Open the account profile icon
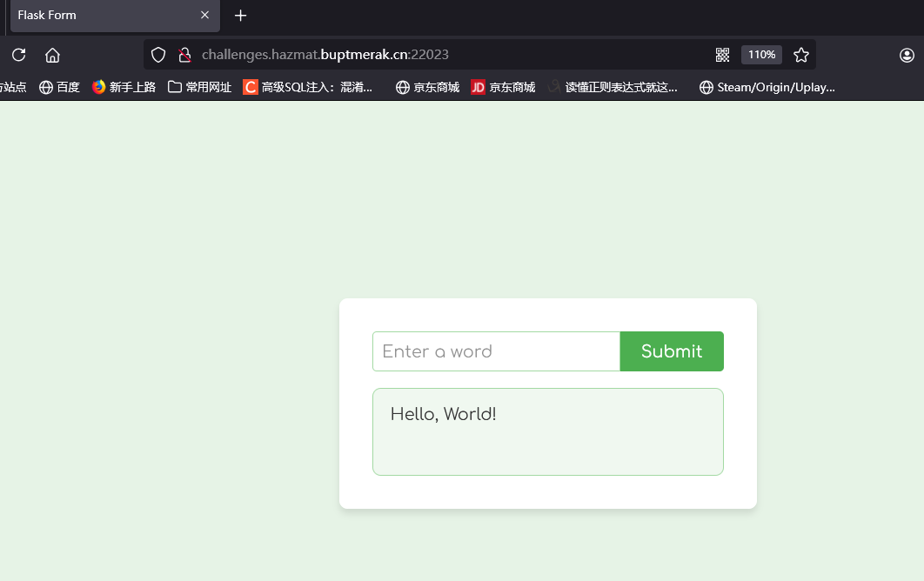This screenshot has height=581, width=924. click(907, 55)
